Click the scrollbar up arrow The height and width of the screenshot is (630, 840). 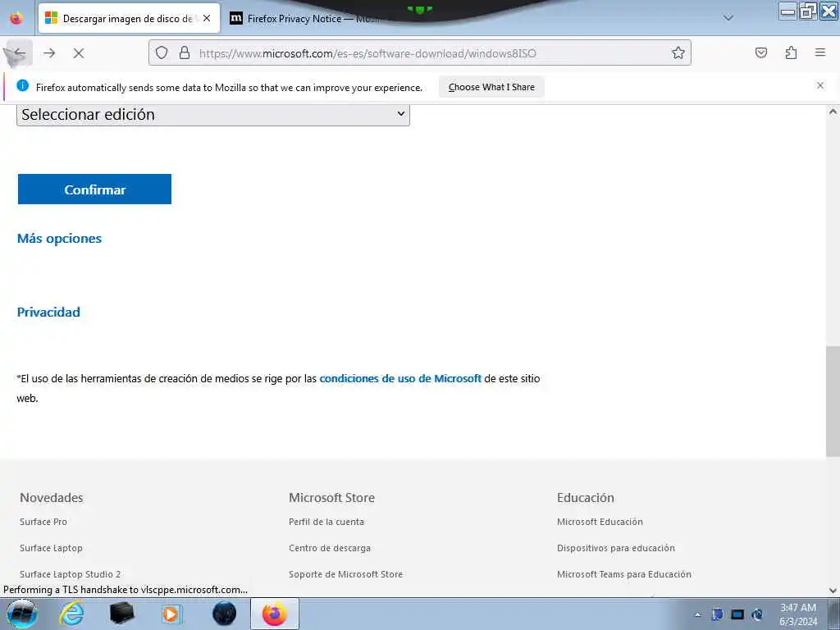pyautogui.click(x=833, y=112)
